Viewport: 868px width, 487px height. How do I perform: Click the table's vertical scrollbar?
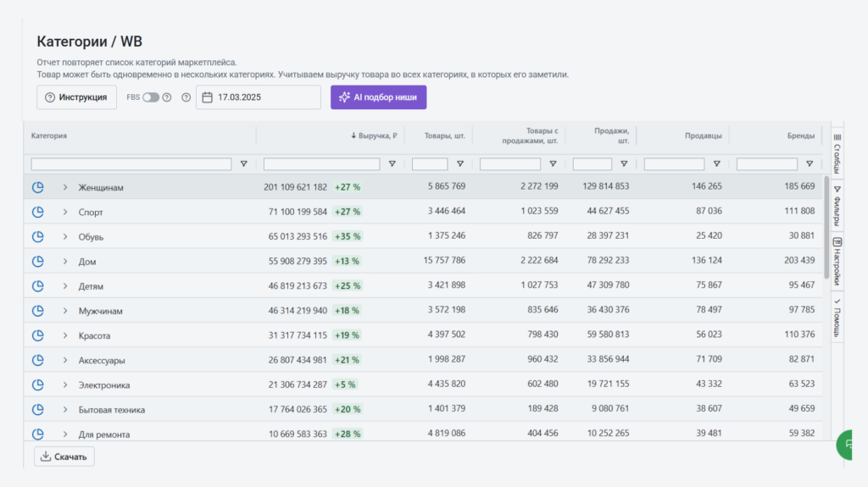click(x=826, y=227)
